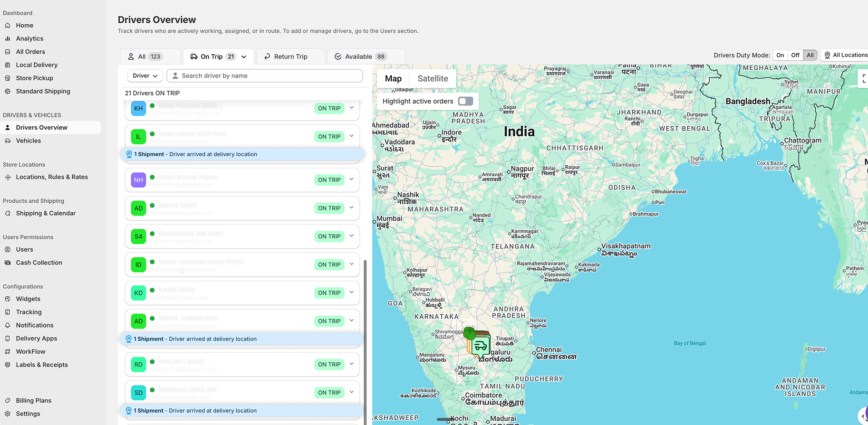The height and width of the screenshot is (425, 868).
Task: Expand the SD driver card chevron
Action: point(351,392)
